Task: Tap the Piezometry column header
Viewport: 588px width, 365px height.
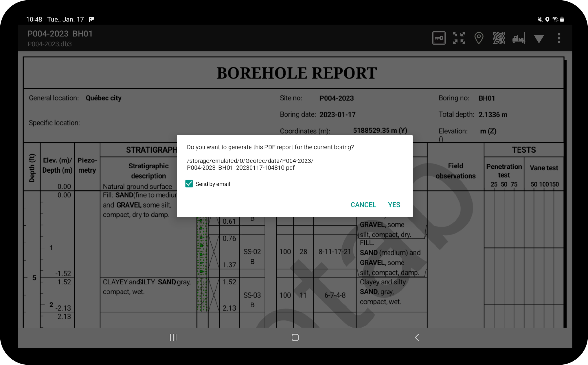Action: (x=87, y=165)
